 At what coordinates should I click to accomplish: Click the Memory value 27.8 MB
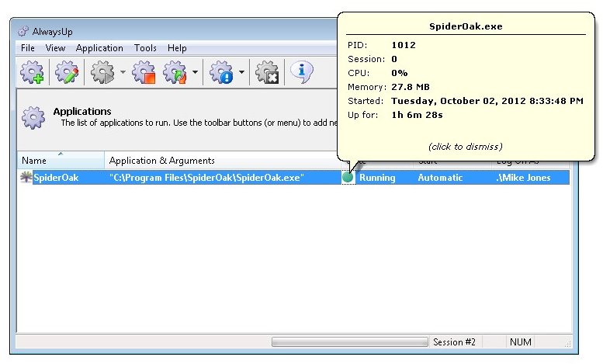pyautogui.click(x=411, y=87)
